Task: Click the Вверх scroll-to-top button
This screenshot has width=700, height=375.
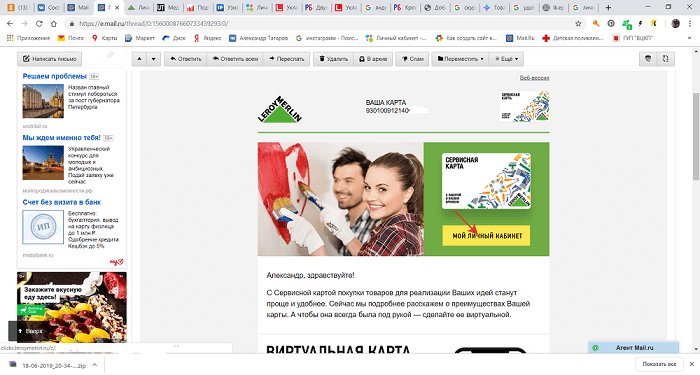Action: (x=30, y=331)
